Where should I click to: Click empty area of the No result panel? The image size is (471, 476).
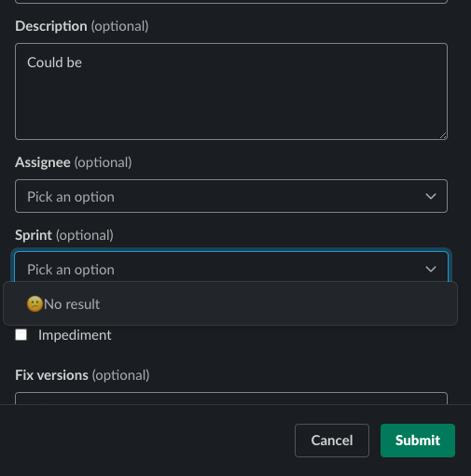click(280, 304)
